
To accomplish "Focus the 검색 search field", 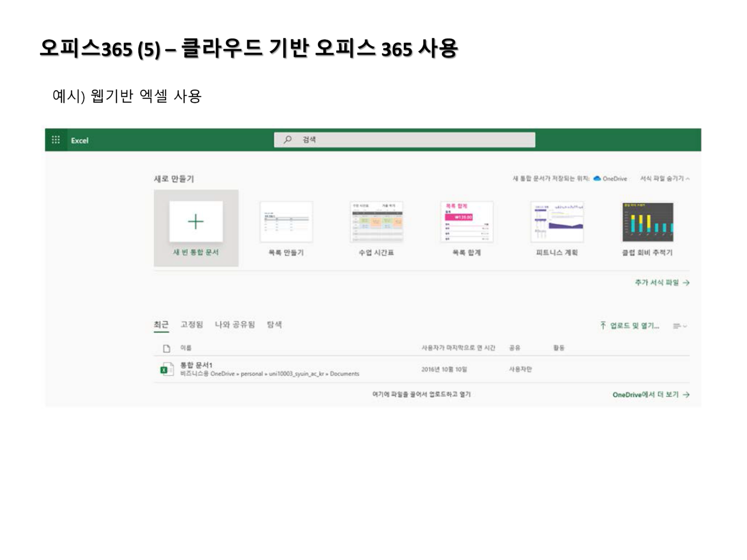I will click(x=405, y=139).
